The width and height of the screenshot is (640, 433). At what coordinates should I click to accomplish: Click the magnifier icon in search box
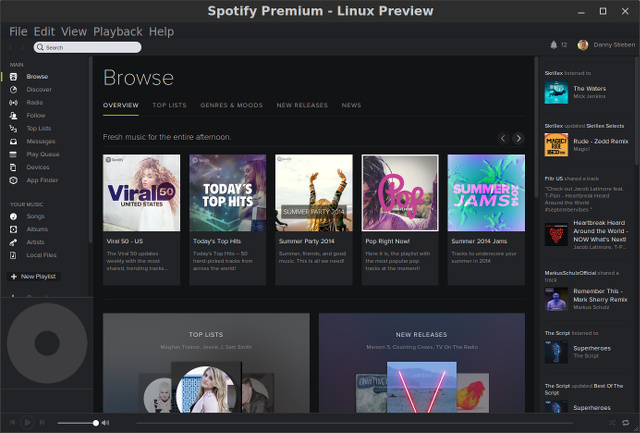coord(40,47)
